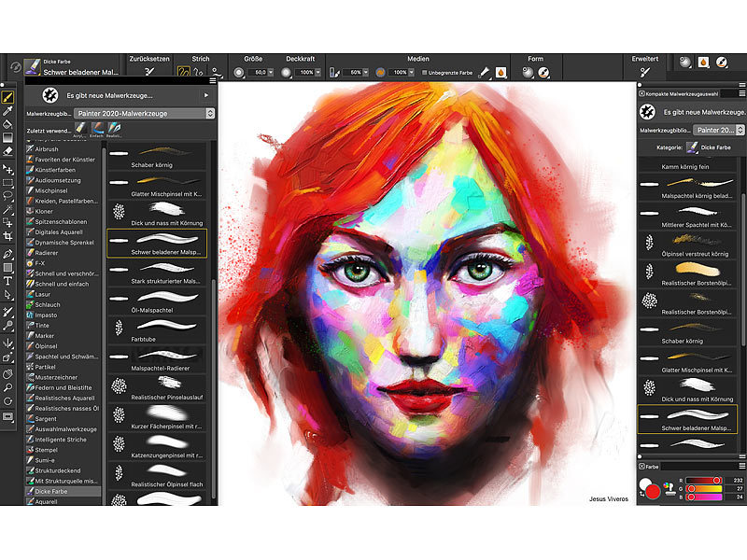Select the Brush tool in the toolbox
The image size is (747, 560).
[7, 97]
